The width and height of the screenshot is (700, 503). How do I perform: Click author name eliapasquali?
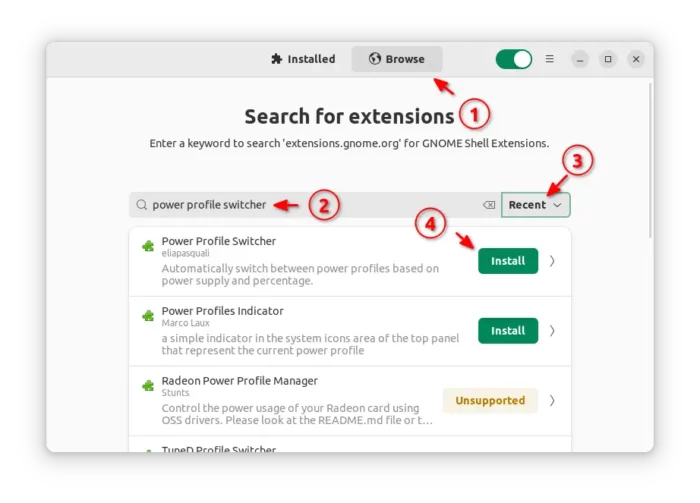point(185,253)
